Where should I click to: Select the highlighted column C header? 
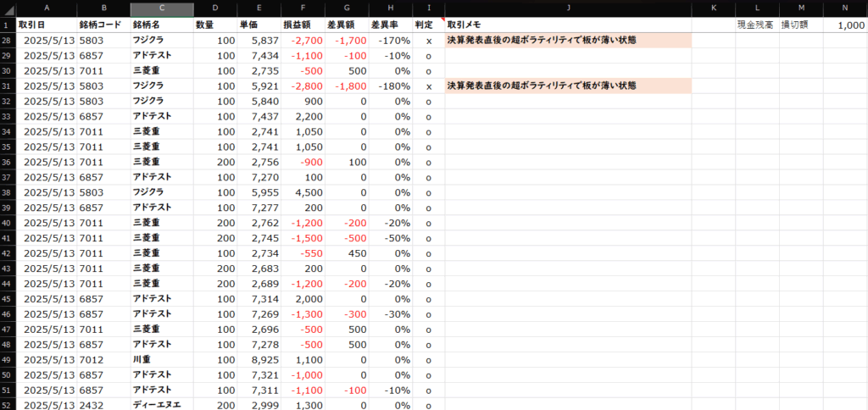162,9
